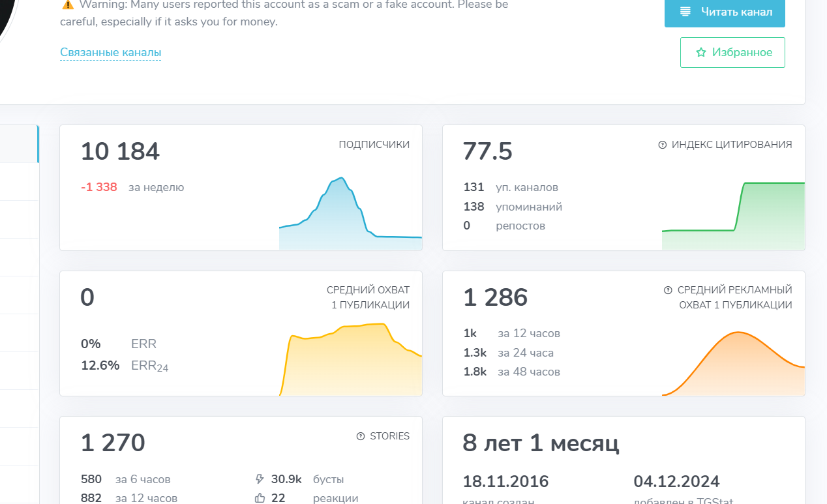This screenshot has height=504, width=827.
Task: Click the help icon beside ИНДЕКС ЦИТИРОВАНИЯ
Action: 663,145
